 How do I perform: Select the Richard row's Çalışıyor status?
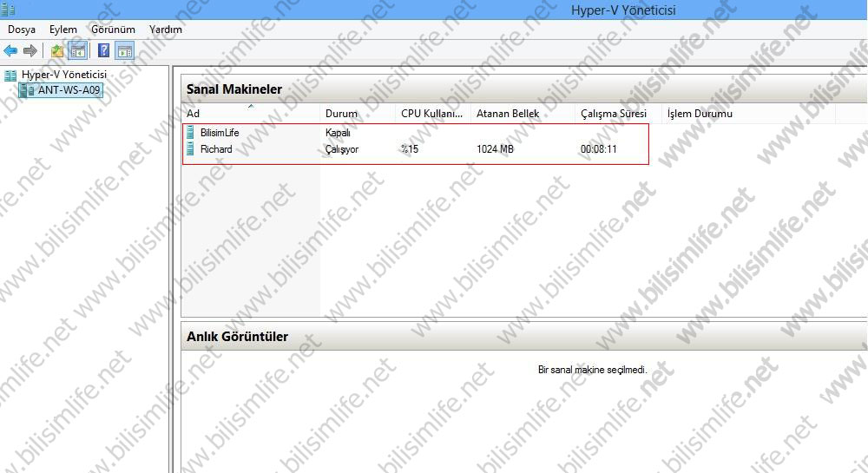click(342, 149)
